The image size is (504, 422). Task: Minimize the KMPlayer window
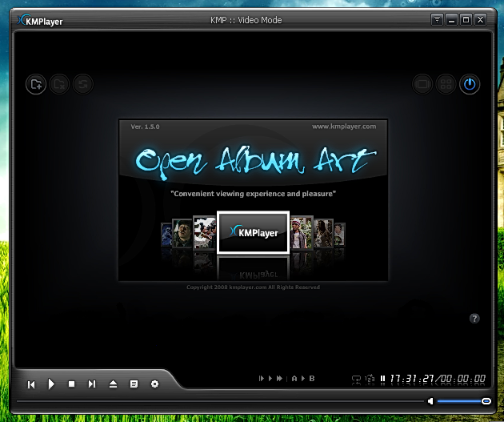[452, 20]
